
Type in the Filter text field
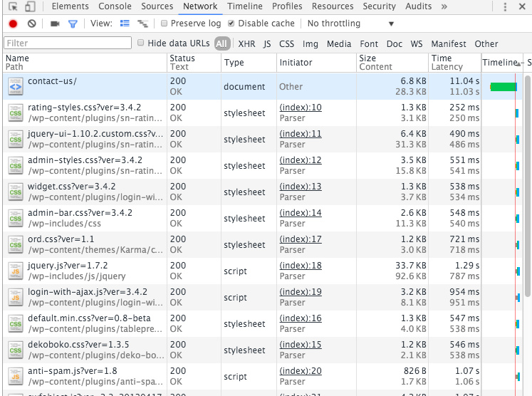coord(68,43)
